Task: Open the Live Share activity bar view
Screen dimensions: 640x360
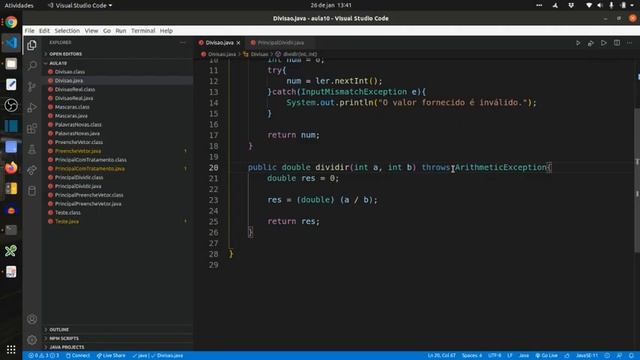Action: point(32,170)
